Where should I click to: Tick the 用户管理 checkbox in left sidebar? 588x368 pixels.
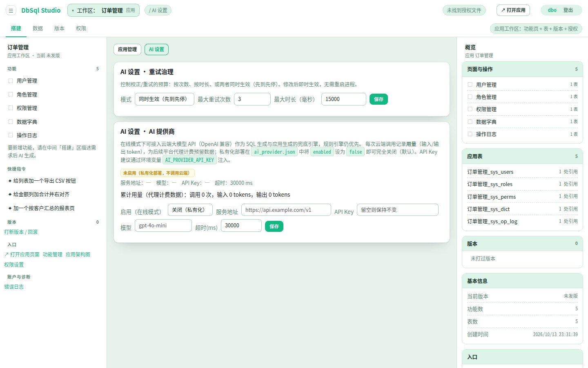pyautogui.click(x=11, y=81)
